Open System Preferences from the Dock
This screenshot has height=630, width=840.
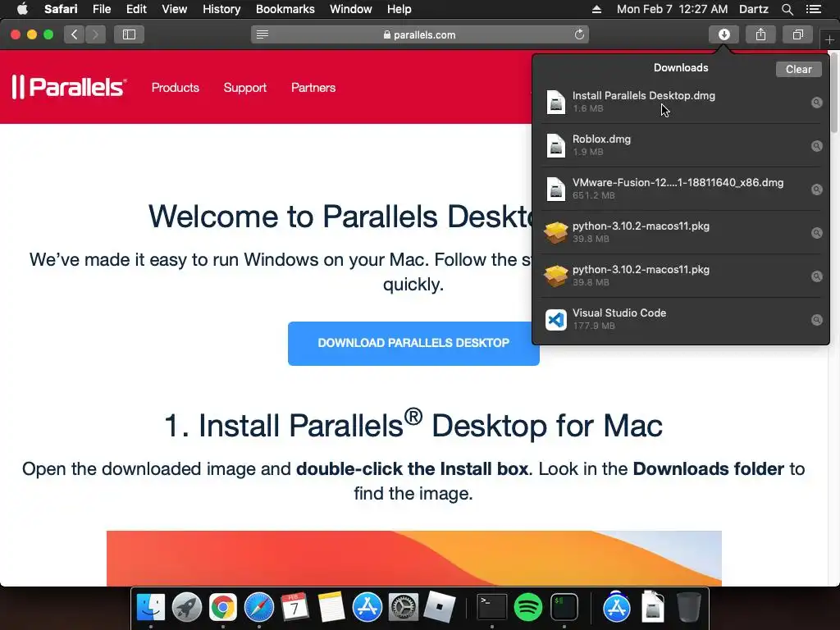coord(403,608)
